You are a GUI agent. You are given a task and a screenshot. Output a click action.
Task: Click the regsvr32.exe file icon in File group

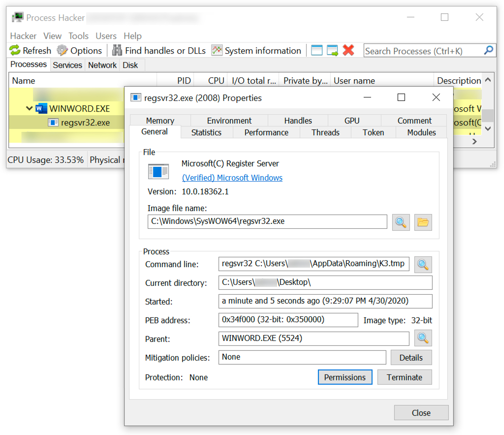tap(158, 171)
